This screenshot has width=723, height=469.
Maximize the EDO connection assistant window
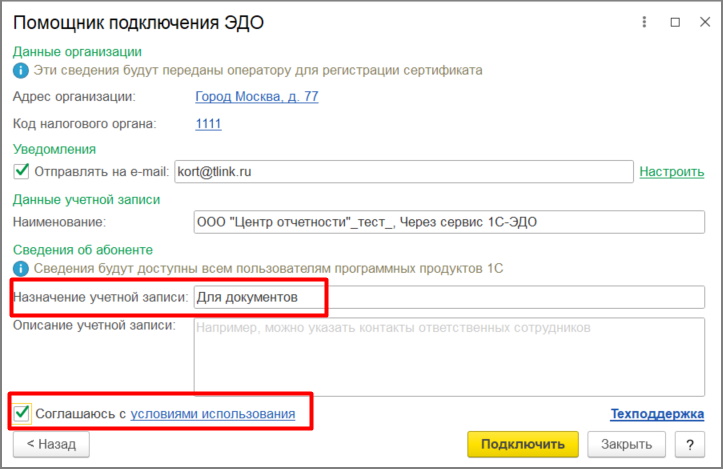[675, 22]
